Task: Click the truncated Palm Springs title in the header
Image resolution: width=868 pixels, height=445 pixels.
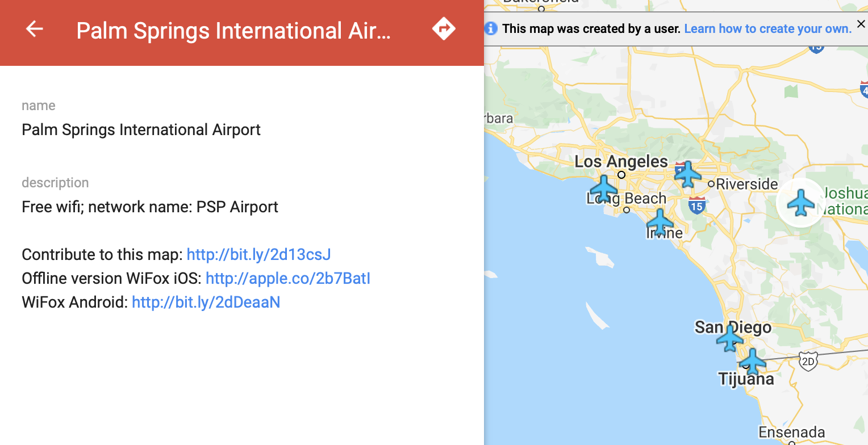Action: coord(233,31)
